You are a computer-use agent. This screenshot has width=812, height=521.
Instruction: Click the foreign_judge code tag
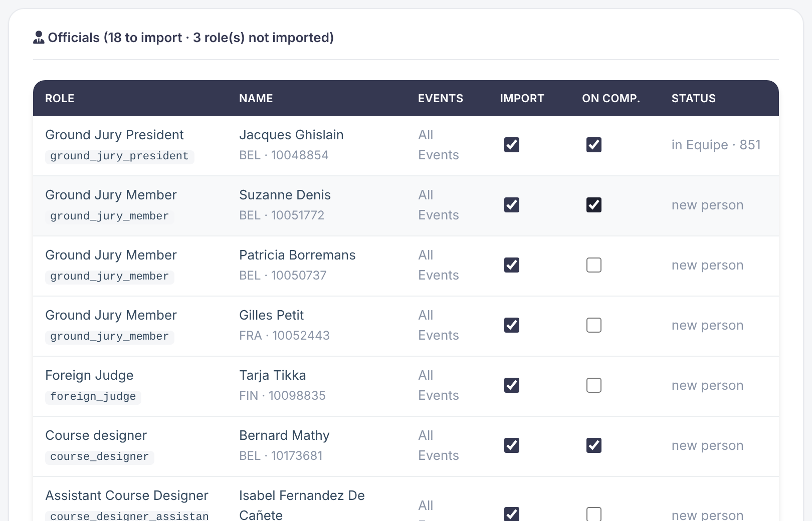pos(93,397)
